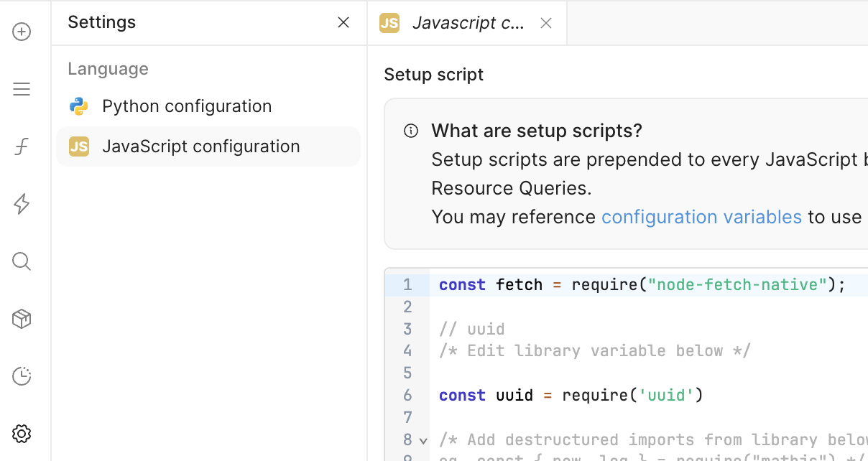Click the info icon beside setup scripts heading

(411, 131)
